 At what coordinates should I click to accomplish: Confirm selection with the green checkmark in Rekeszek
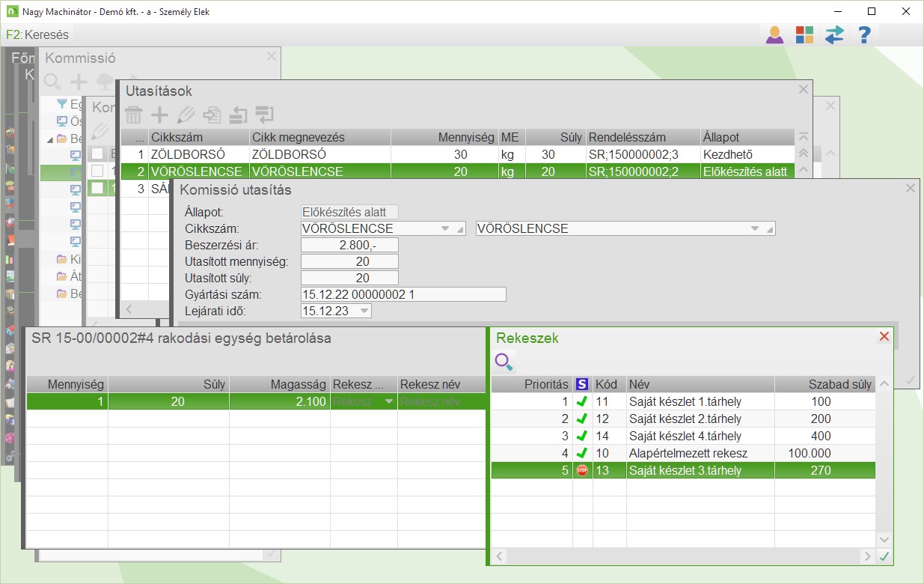(x=884, y=556)
